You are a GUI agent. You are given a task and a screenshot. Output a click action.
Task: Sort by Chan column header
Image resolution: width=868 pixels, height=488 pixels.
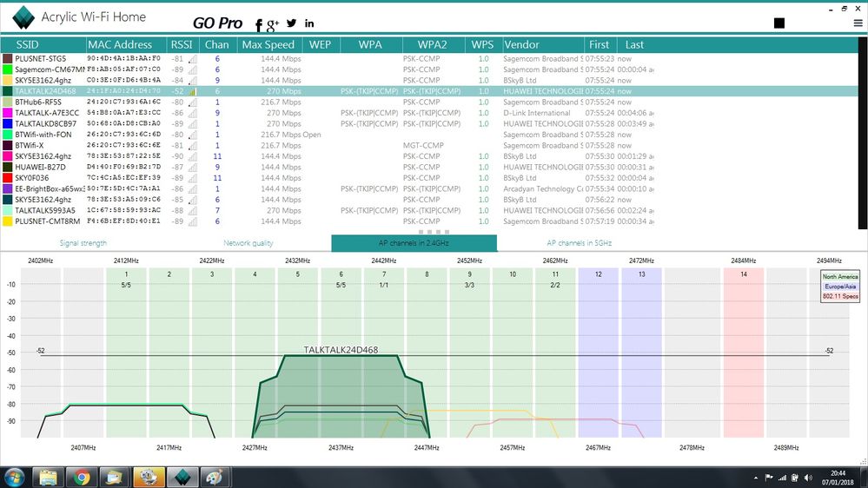tap(217, 45)
